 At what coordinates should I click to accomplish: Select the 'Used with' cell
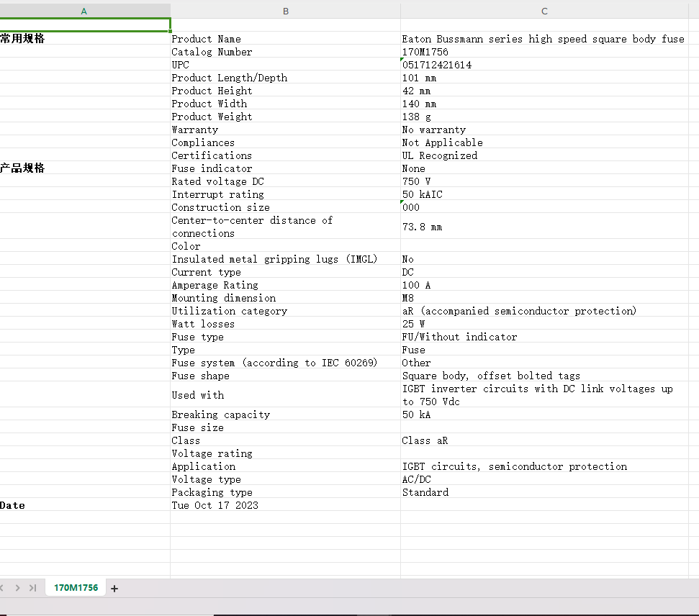coord(285,395)
